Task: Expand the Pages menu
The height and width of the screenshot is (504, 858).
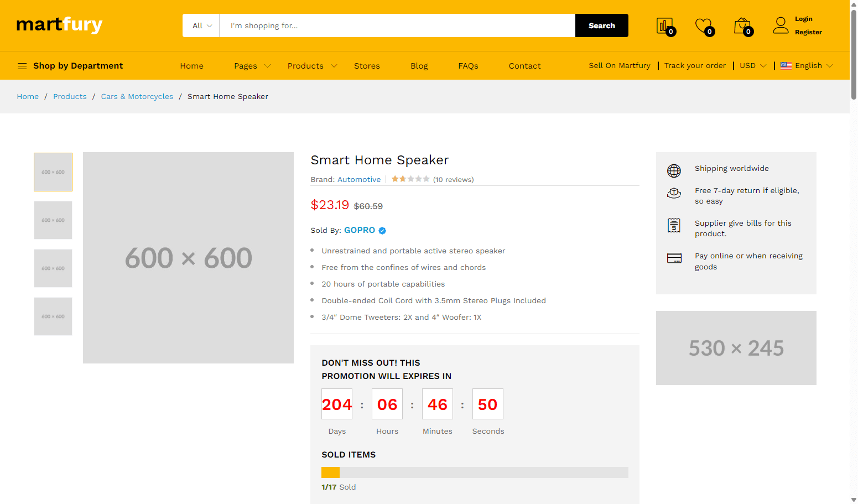Action: 252,66
